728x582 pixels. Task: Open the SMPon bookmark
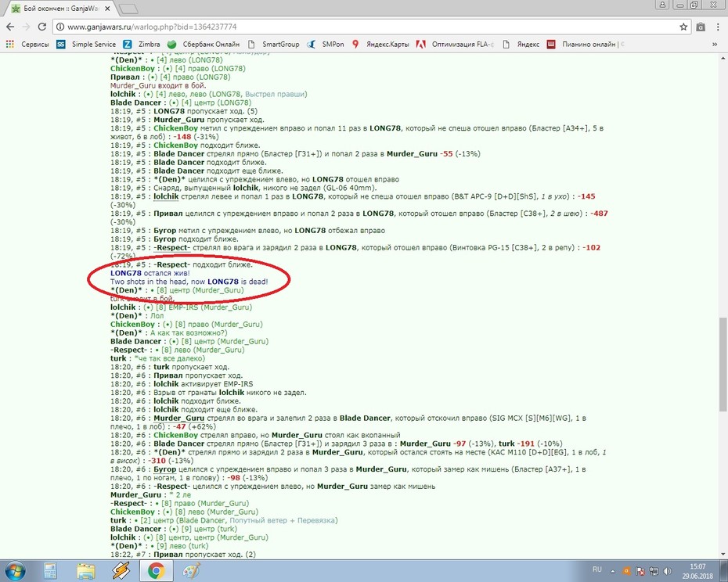coord(326,44)
